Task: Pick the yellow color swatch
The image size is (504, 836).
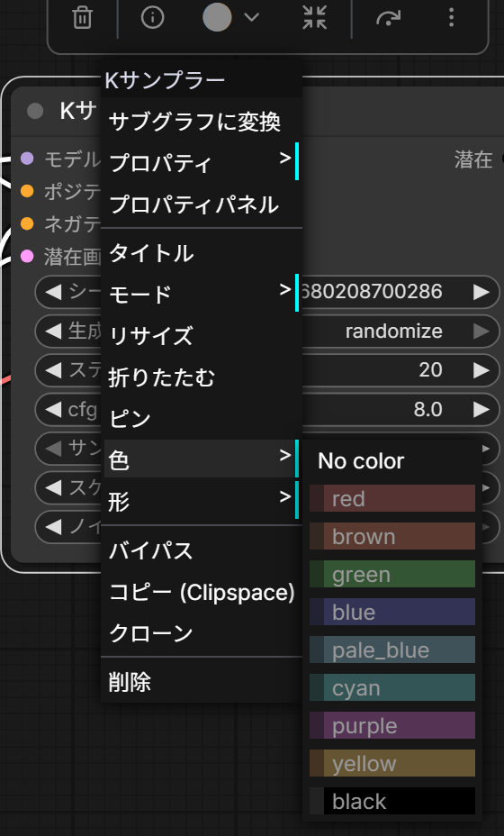Action: click(392, 764)
